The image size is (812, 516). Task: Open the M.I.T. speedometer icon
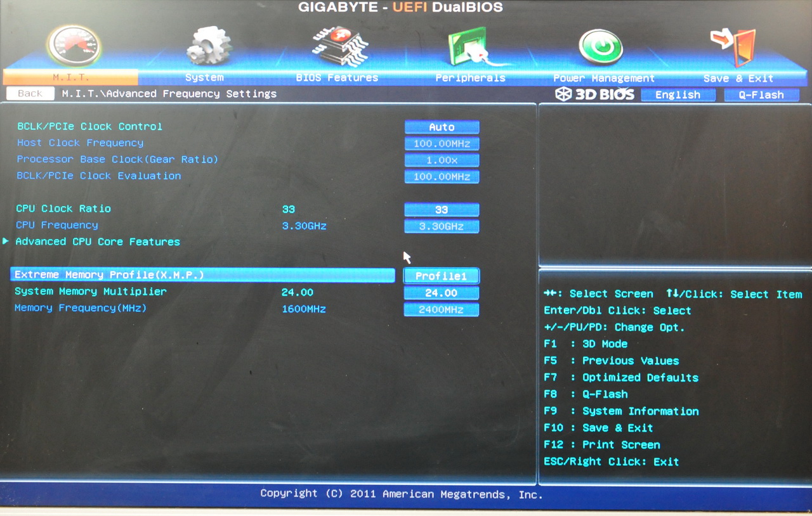[74, 46]
